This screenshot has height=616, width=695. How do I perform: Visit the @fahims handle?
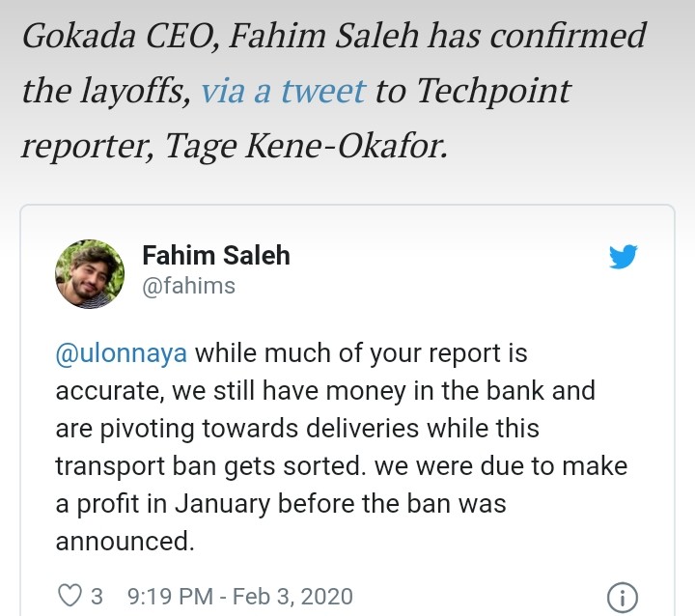188,287
